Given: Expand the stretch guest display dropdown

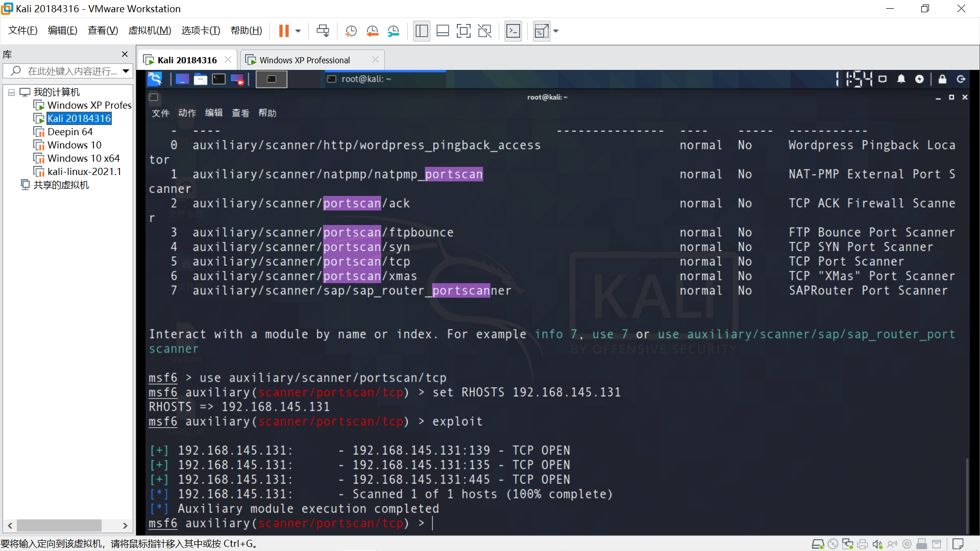Looking at the screenshot, I should (556, 31).
